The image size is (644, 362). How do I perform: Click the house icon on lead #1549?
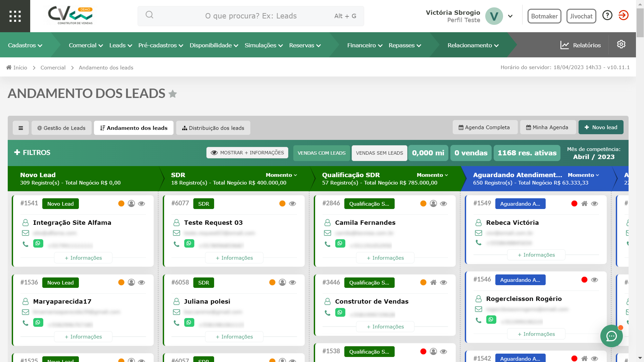click(x=584, y=204)
